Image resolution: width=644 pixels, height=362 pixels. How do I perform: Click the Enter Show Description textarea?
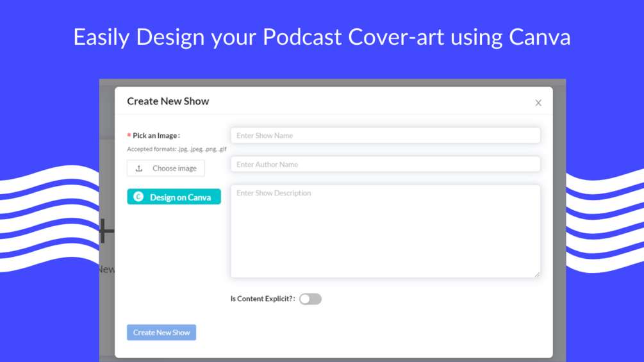385,231
